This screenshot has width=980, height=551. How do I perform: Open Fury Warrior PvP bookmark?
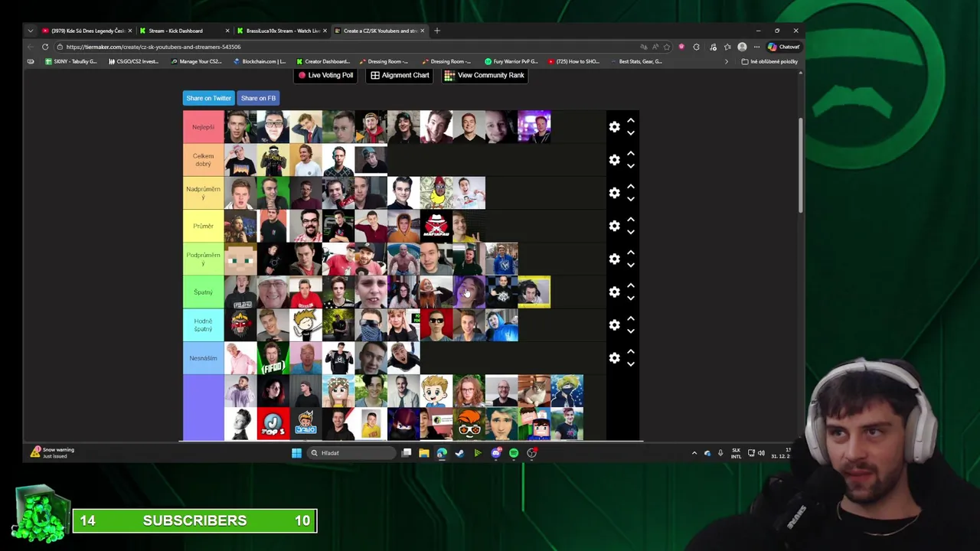coord(511,61)
